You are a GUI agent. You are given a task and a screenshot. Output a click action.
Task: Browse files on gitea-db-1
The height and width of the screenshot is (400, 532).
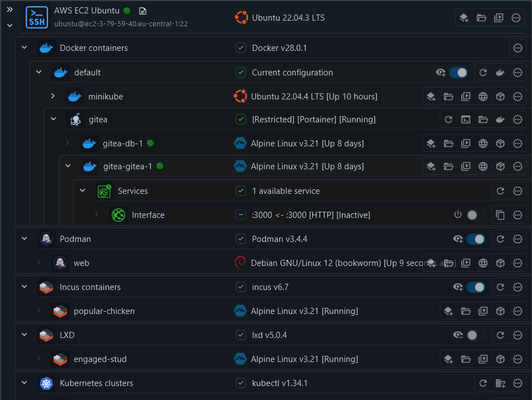449,144
